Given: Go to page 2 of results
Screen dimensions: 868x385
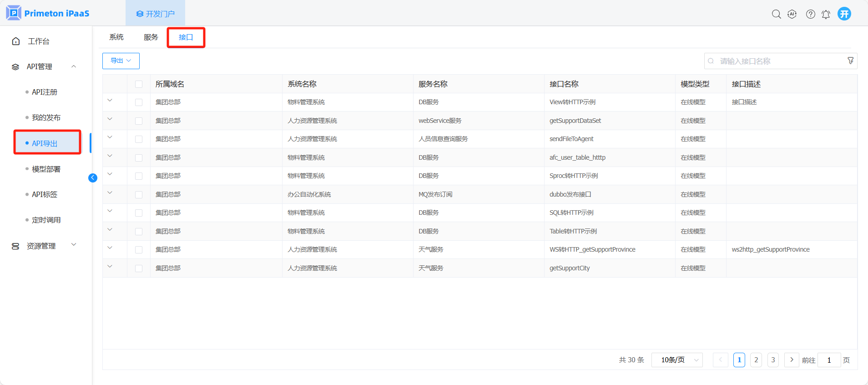Looking at the screenshot, I should [756, 360].
